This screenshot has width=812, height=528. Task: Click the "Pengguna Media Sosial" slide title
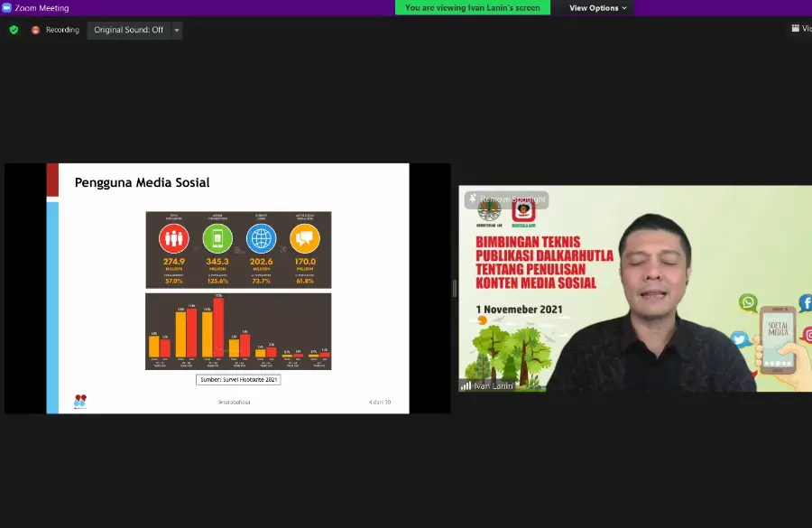click(142, 182)
